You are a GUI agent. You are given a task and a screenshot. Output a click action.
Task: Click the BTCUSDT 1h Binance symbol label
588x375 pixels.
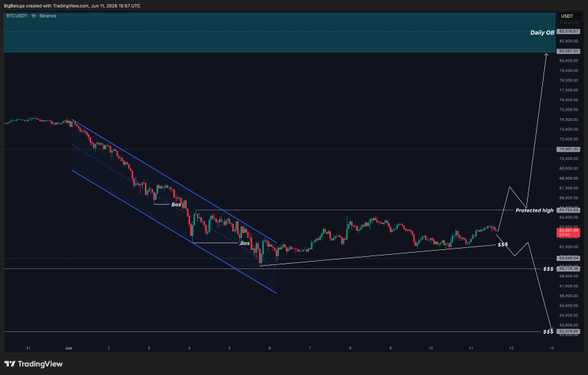tap(31, 16)
